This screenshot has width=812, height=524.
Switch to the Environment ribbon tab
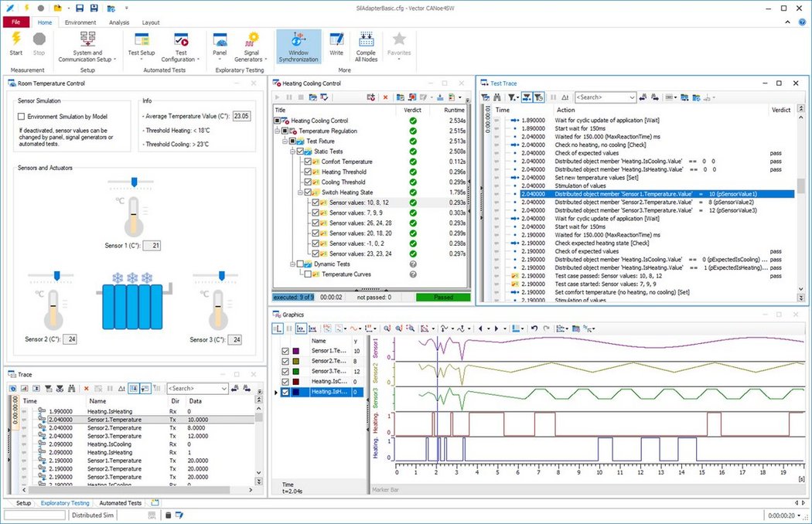pos(80,22)
